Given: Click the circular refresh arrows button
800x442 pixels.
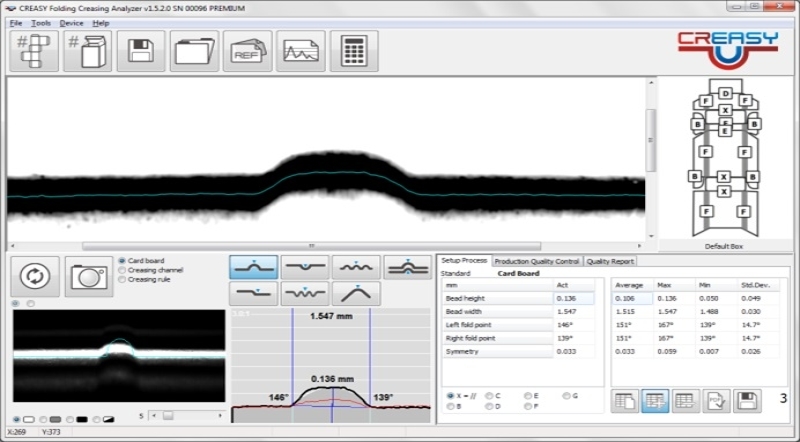Looking at the screenshot, I should 35,276.
